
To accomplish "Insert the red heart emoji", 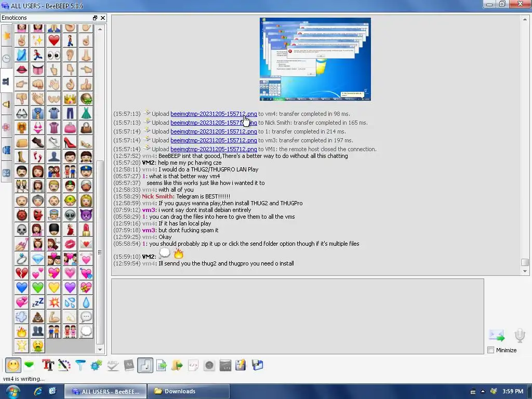I will tap(54, 41).
